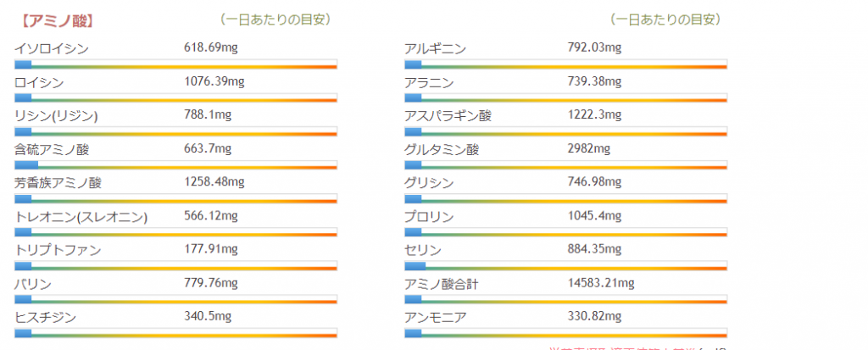868x350 pixels.
Task: Click the バリン 779.76mg value
Action: coord(211,283)
